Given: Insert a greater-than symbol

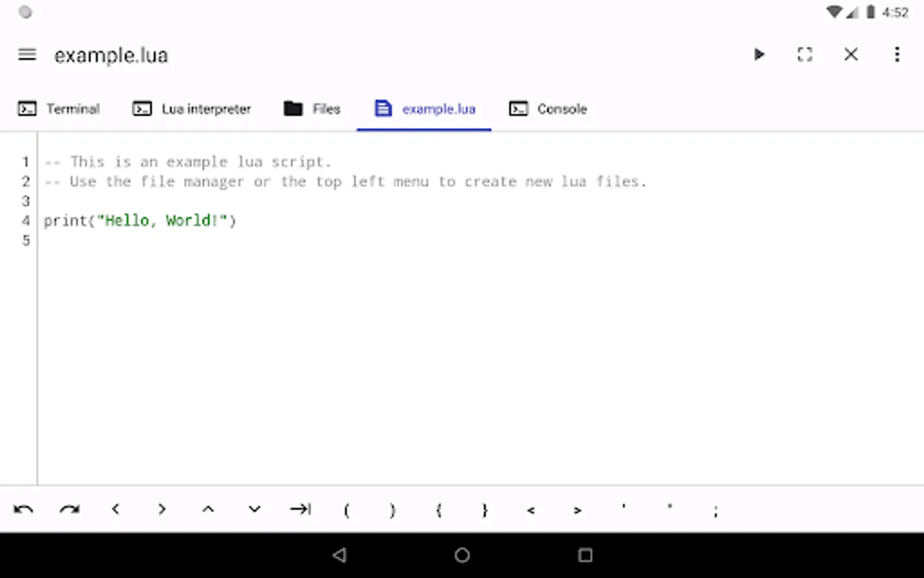Looking at the screenshot, I should coord(577,511).
